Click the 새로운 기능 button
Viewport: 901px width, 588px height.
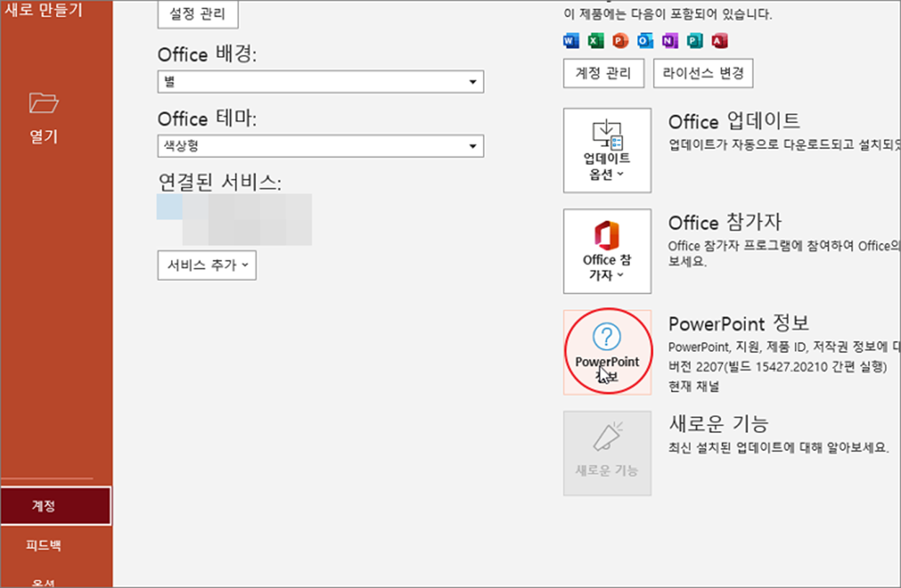click(x=607, y=453)
